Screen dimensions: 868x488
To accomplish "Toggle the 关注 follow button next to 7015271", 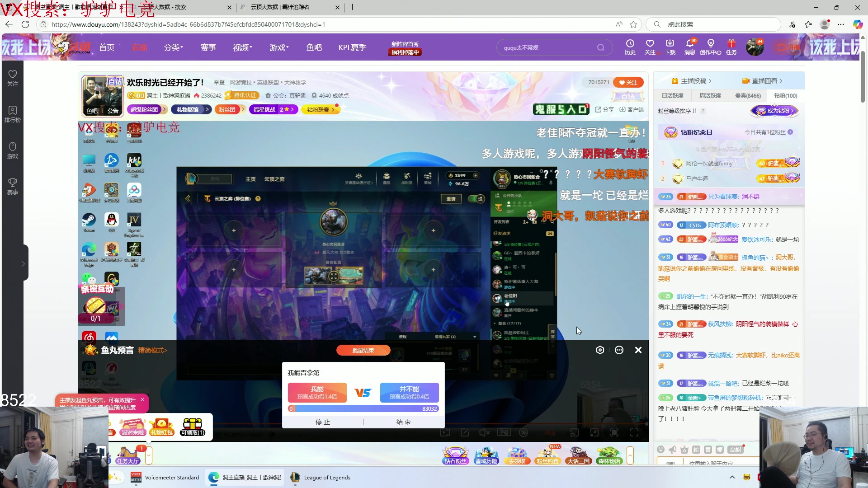I will click(628, 82).
